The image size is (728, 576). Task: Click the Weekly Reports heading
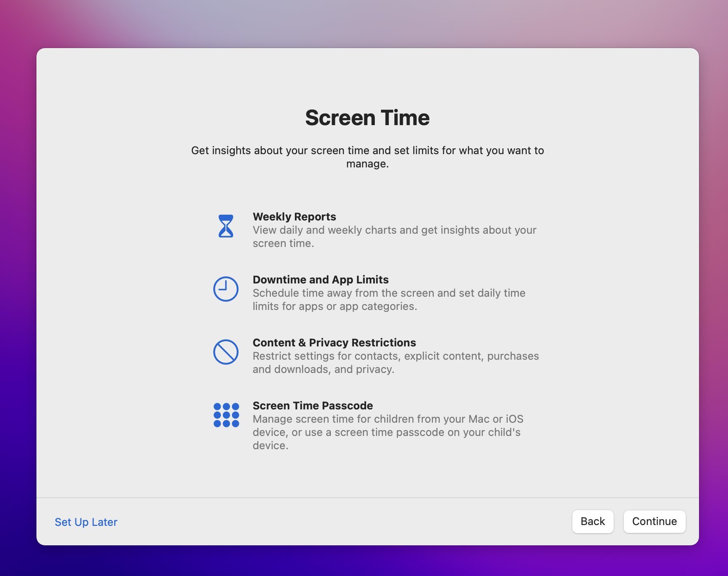click(x=294, y=217)
